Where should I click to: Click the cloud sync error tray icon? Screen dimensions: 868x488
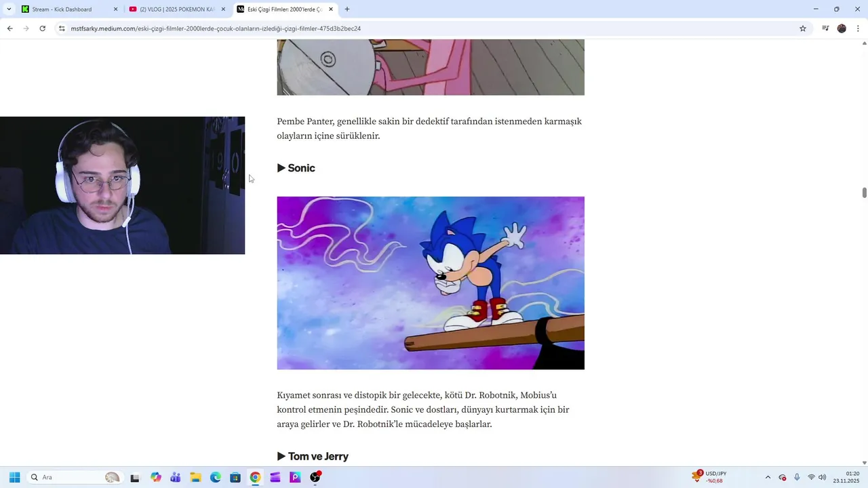click(x=783, y=477)
